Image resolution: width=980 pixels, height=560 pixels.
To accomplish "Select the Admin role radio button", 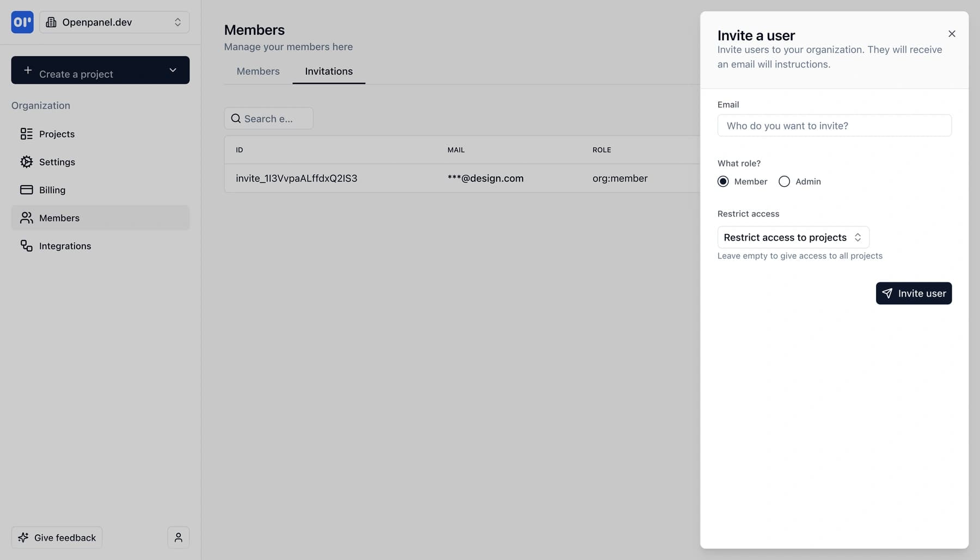I will click(x=784, y=181).
